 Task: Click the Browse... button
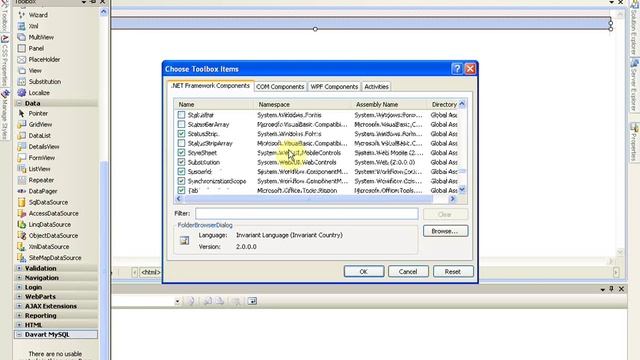(x=445, y=231)
